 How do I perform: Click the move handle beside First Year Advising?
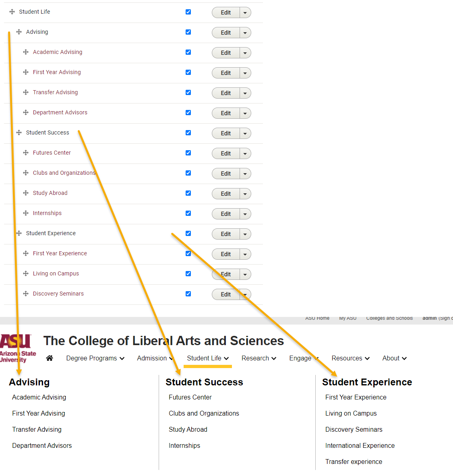[26, 72]
